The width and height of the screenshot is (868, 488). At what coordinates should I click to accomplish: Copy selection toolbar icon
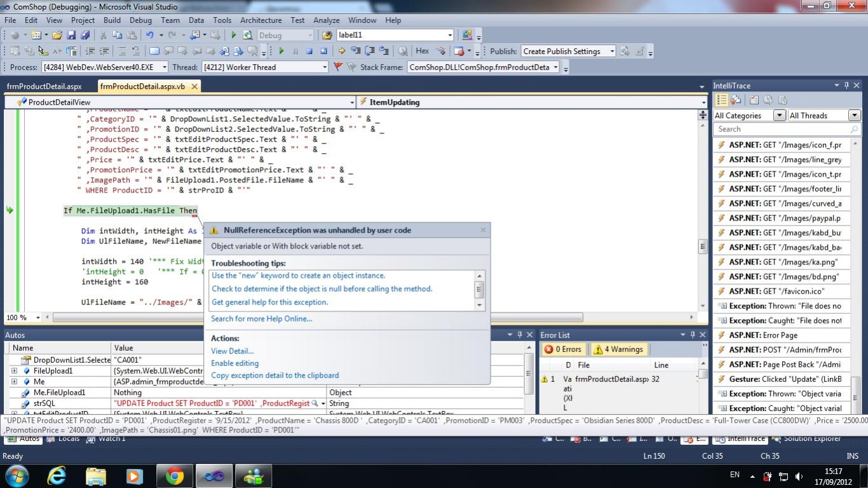tap(118, 36)
